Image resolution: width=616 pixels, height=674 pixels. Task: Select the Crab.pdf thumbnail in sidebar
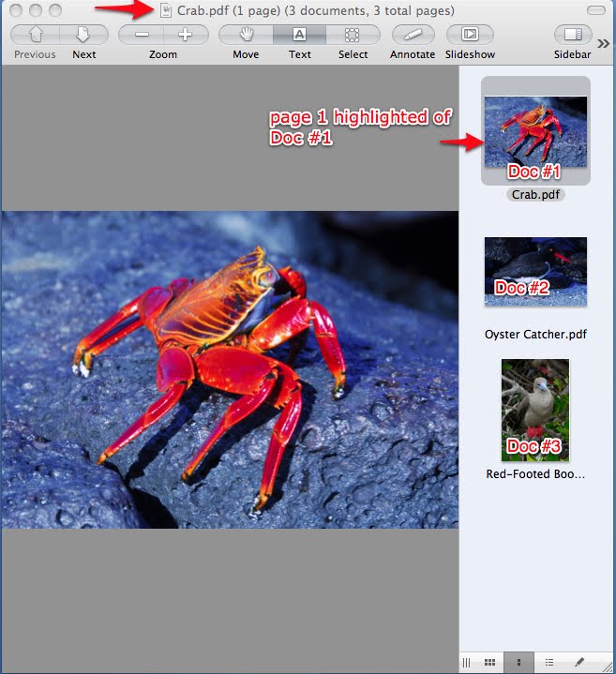(535, 131)
